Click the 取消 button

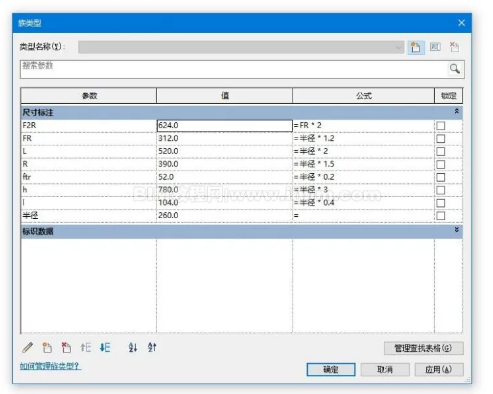pos(385,369)
